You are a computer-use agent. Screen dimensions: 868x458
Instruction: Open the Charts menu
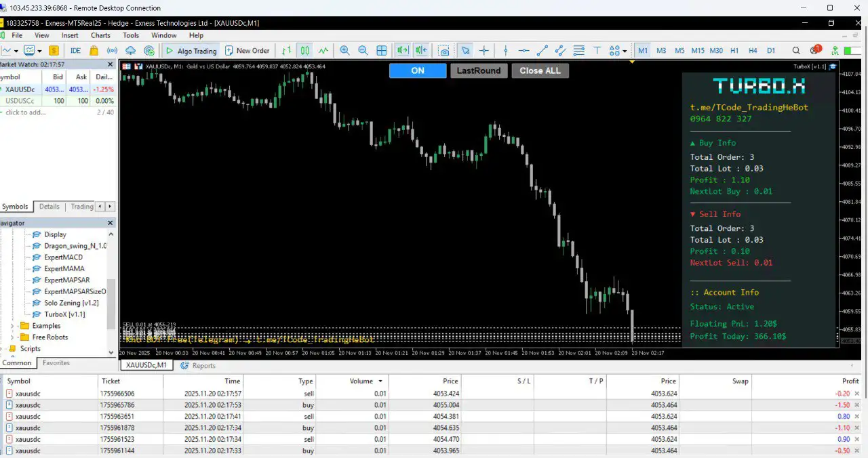pyautogui.click(x=100, y=35)
